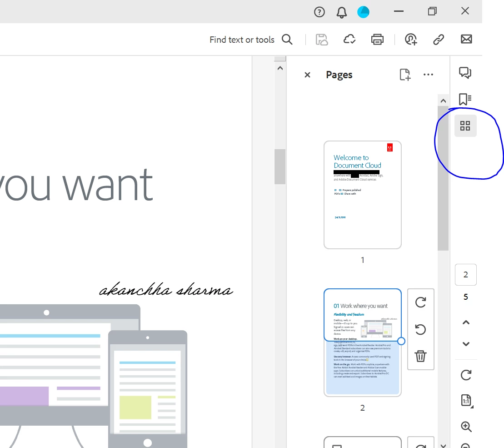Click the document view vertical scrollbar thumb
Image resolution: width=504 pixels, height=448 pixels.
point(280,166)
